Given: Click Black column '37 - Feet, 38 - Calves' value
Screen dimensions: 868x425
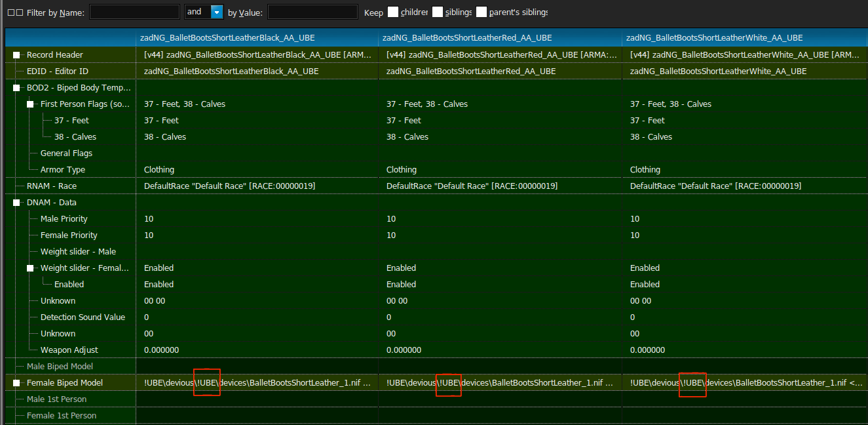Looking at the screenshot, I should click(185, 104).
